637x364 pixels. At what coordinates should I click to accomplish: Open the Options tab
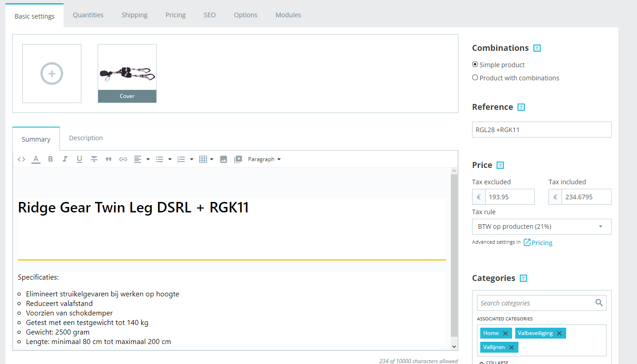(246, 15)
